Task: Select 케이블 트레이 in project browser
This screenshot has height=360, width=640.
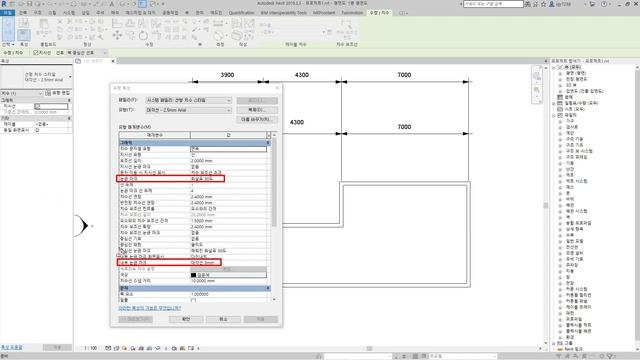Action: 579,307
